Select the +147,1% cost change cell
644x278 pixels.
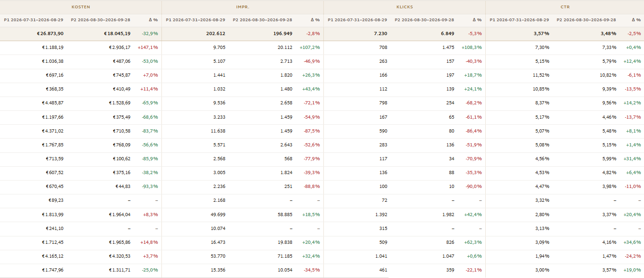point(148,48)
